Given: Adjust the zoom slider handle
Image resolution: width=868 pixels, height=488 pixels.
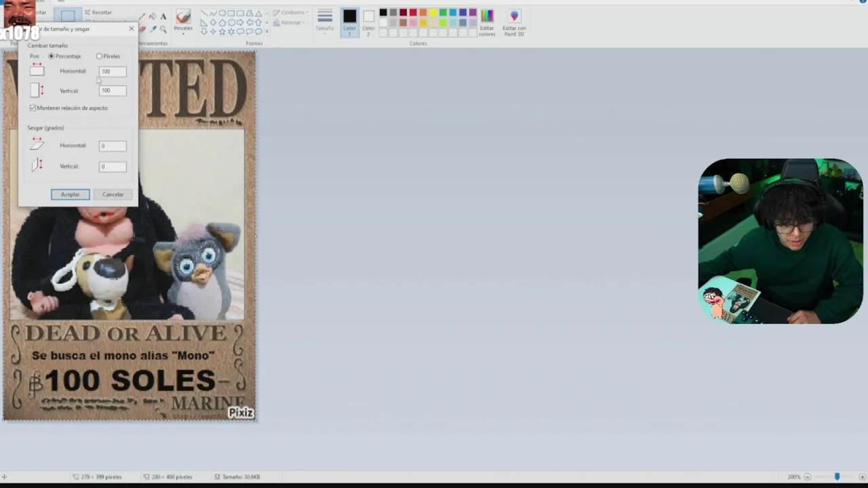Looking at the screenshot, I should [837, 477].
